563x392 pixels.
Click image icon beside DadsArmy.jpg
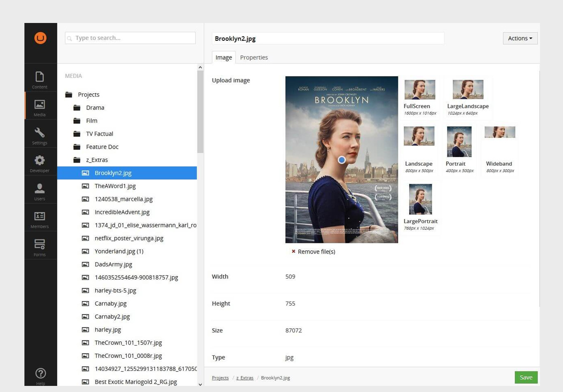click(x=85, y=264)
